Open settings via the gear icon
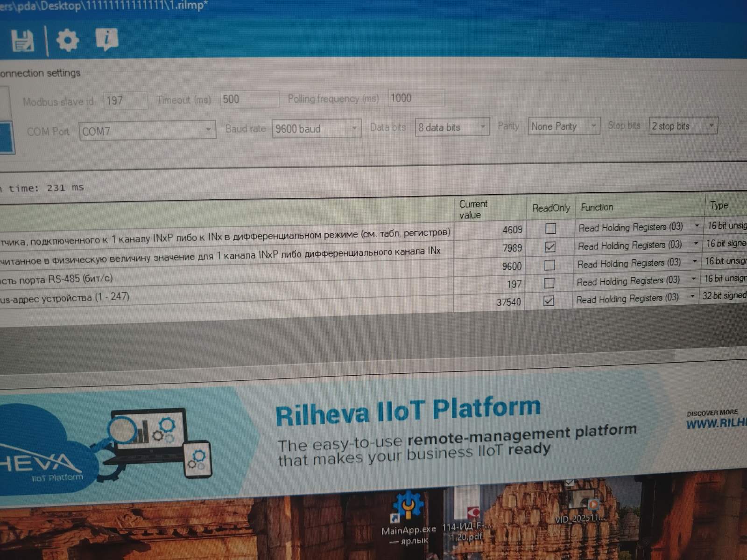Image resolution: width=747 pixels, height=560 pixels. click(x=68, y=40)
